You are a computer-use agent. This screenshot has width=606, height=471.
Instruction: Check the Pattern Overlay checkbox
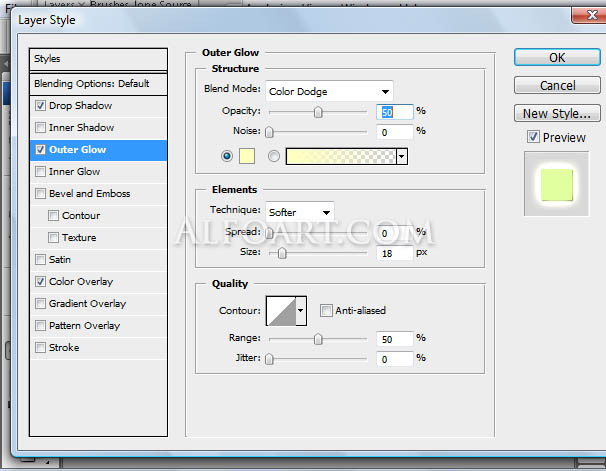[x=40, y=326]
